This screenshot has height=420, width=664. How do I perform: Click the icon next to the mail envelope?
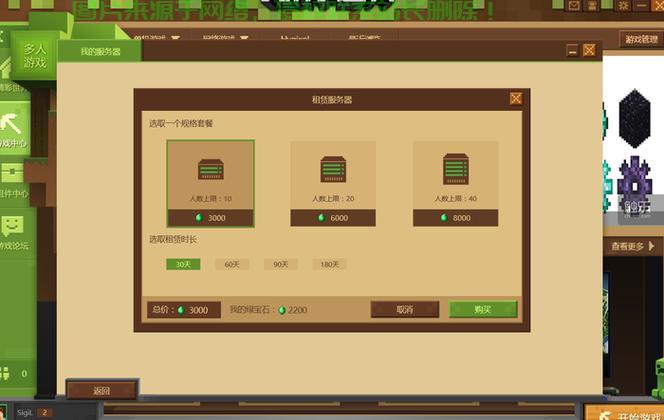click(592, 6)
